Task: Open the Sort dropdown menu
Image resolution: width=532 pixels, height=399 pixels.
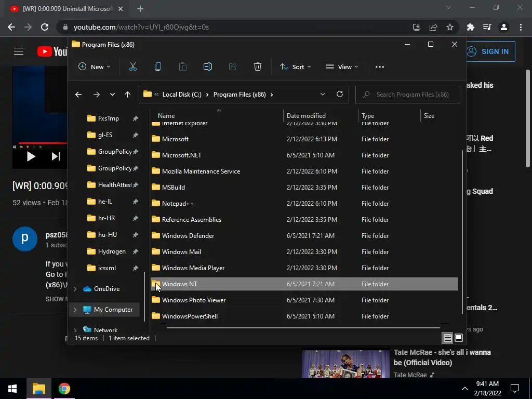Action: point(296,67)
